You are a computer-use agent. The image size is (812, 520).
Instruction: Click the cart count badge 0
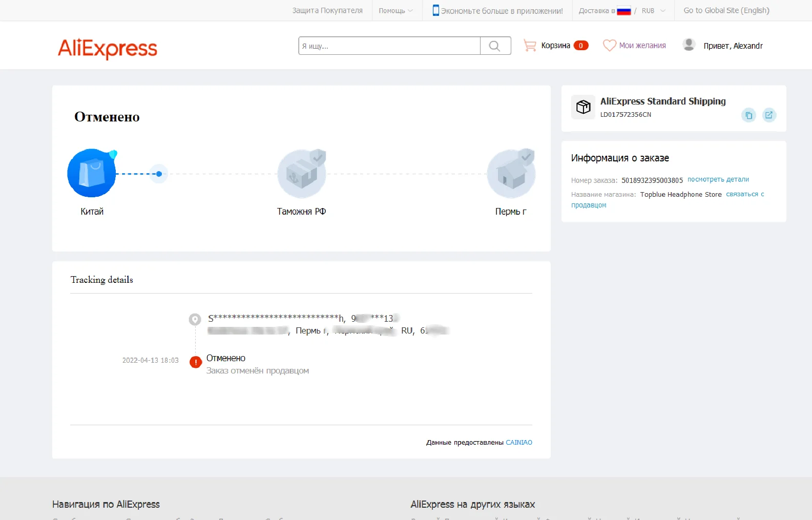click(x=581, y=46)
